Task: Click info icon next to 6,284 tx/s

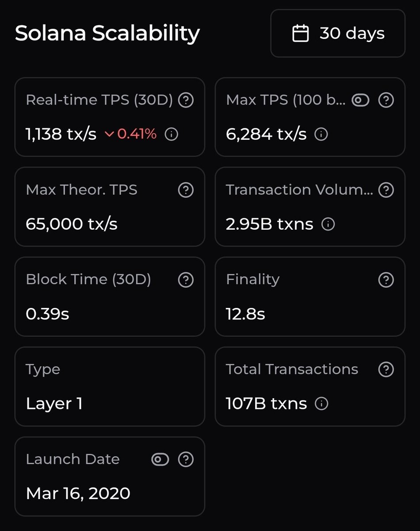Action: [x=321, y=134]
